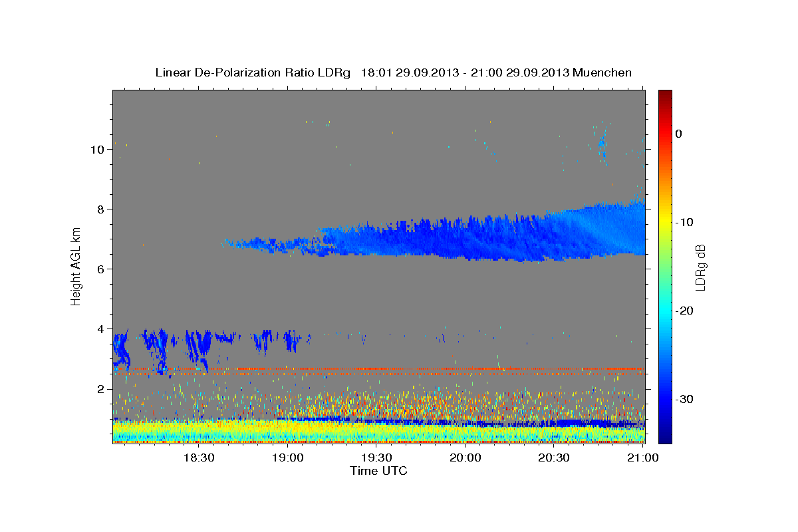Click the colorbar label 'LDRg dB'

(700, 267)
